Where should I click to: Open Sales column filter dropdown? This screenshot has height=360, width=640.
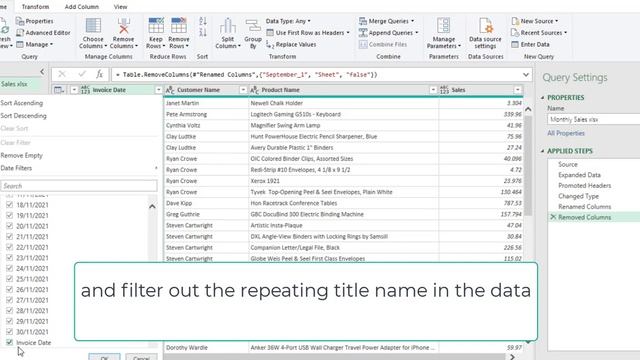pyautogui.click(x=518, y=90)
